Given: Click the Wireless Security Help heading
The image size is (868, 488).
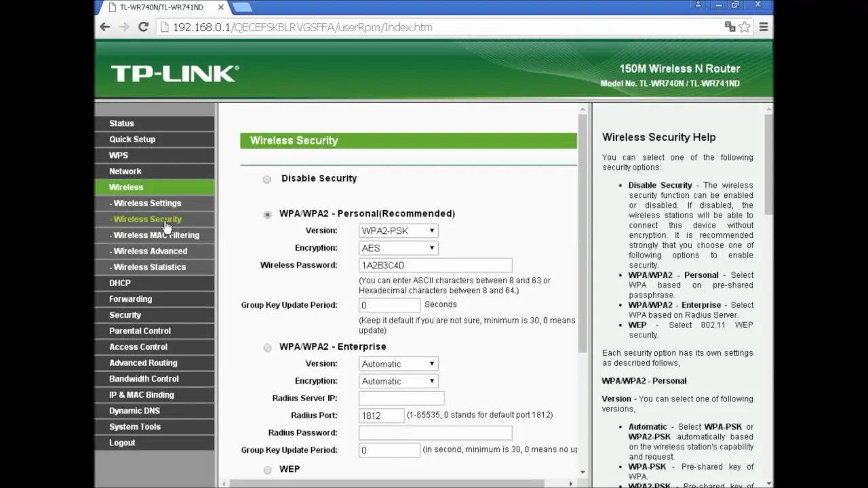Looking at the screenshot, I should pyautogui.click(x=658, y=137).
